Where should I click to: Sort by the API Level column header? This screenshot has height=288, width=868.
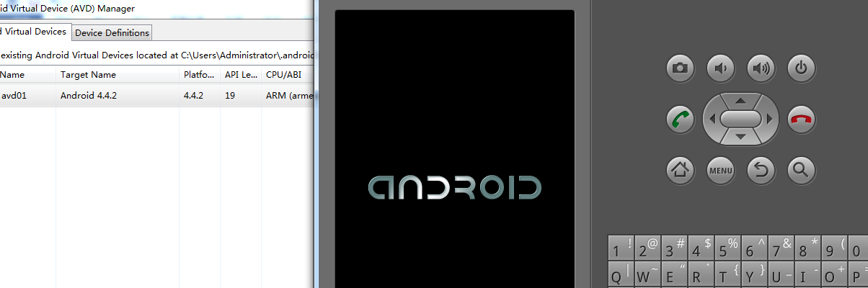pyautogui.click(x=241, y=75)
